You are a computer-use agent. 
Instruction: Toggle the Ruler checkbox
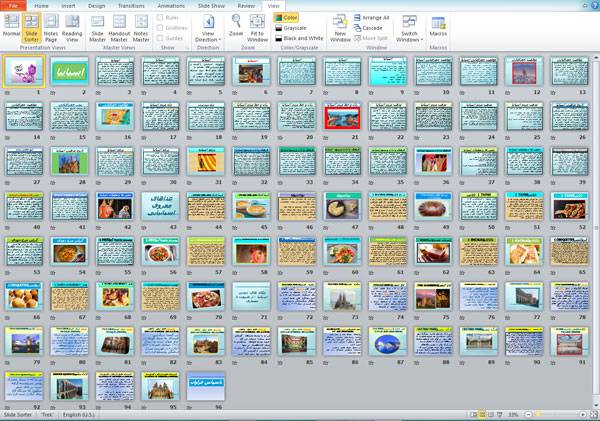pyautogui.click(x=160, y=18)
